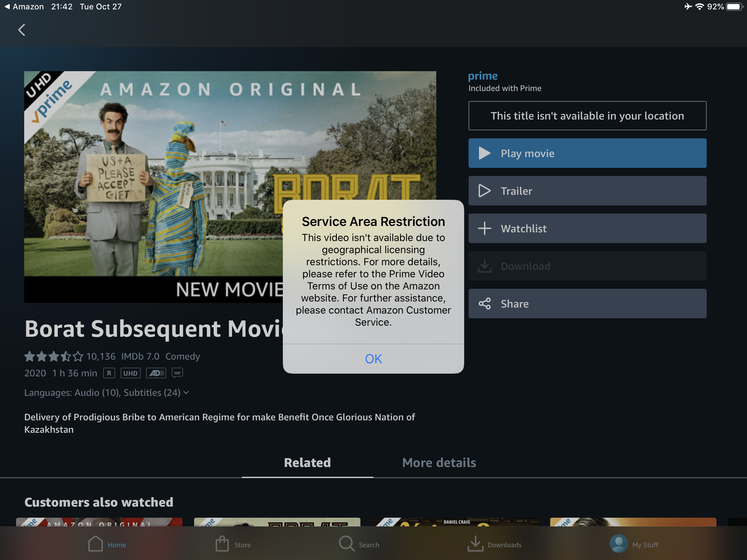Expand Languages audio and subtitles list
Viewport: 747px width, 560px height.
106,392
